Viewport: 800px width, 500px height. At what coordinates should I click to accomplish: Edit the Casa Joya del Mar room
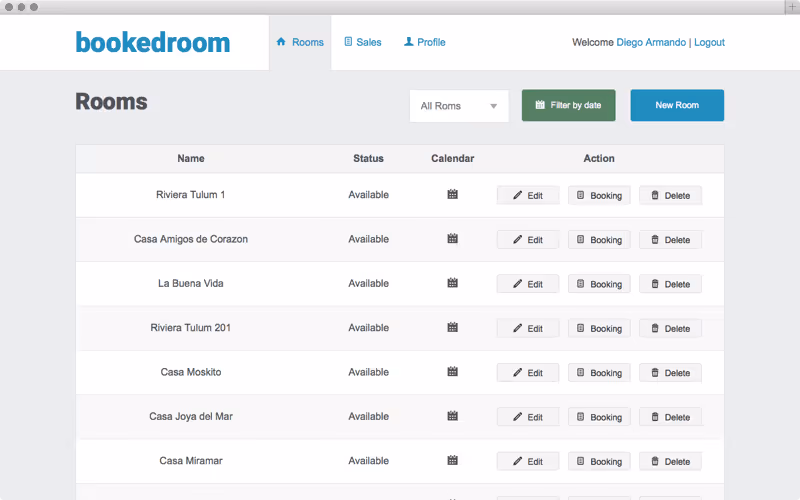click(x=528, y=417)
